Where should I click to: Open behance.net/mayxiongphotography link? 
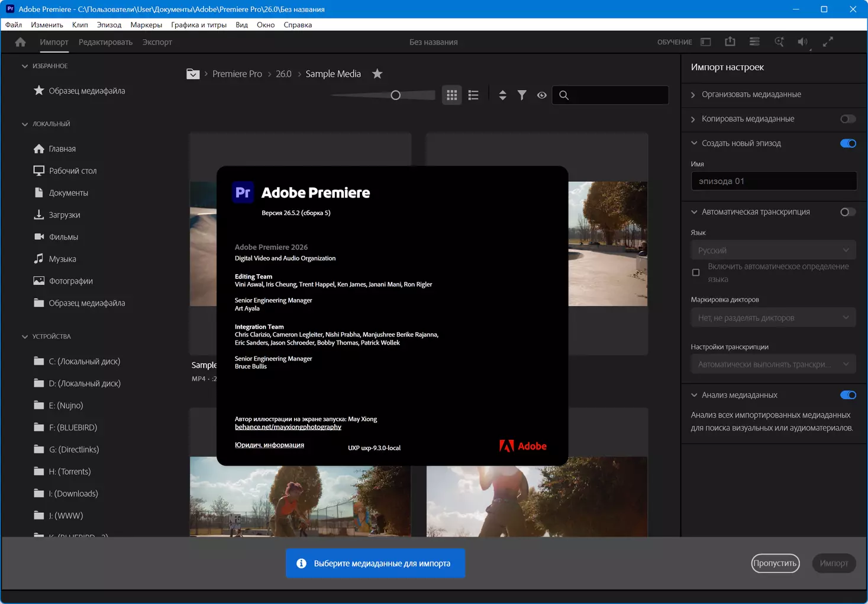coord(288,427)
